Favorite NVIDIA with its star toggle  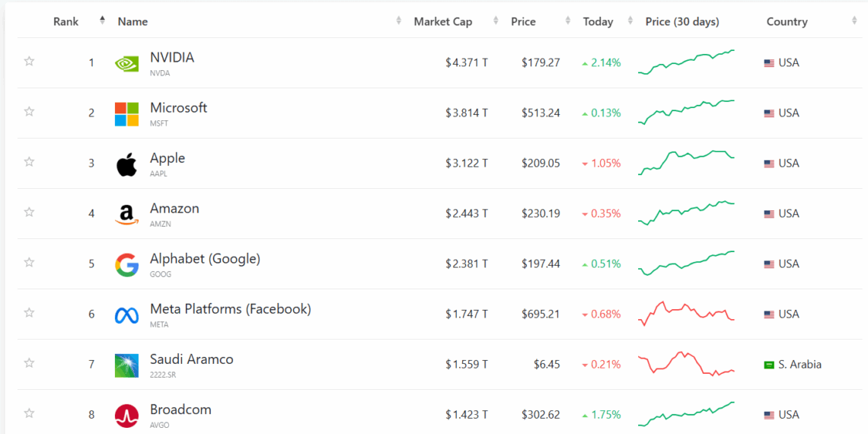tap(29, 61)
